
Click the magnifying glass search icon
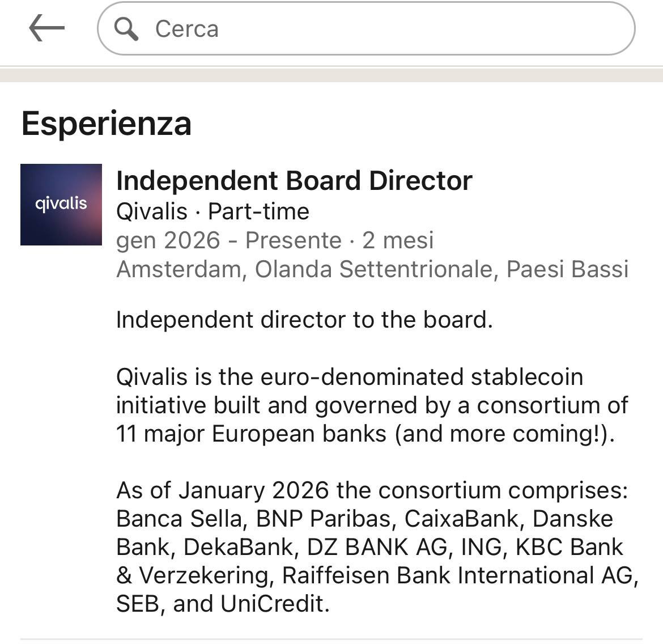(126, 28)
